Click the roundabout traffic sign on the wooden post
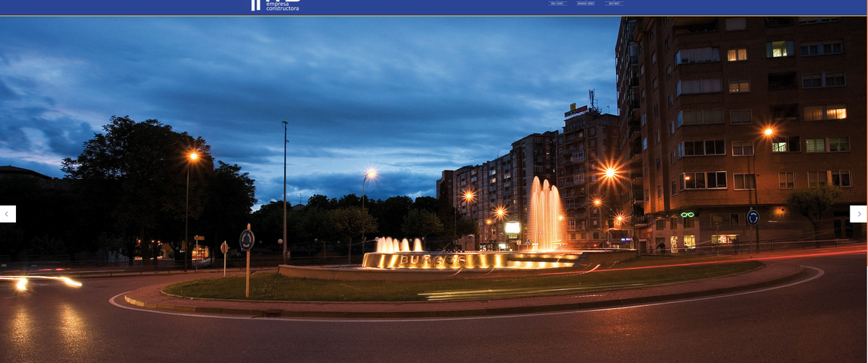This screenshot has height=363, width=868. pos(247,240)
